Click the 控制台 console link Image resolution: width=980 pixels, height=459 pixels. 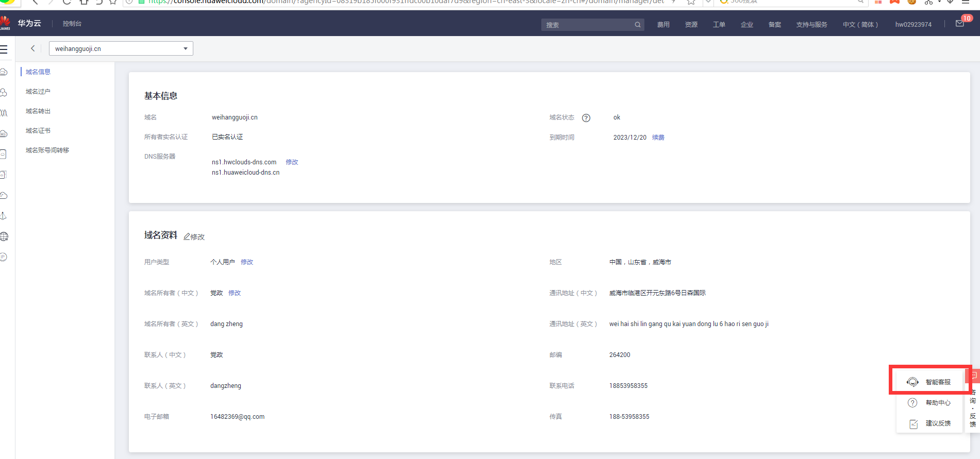click(72, 24)
